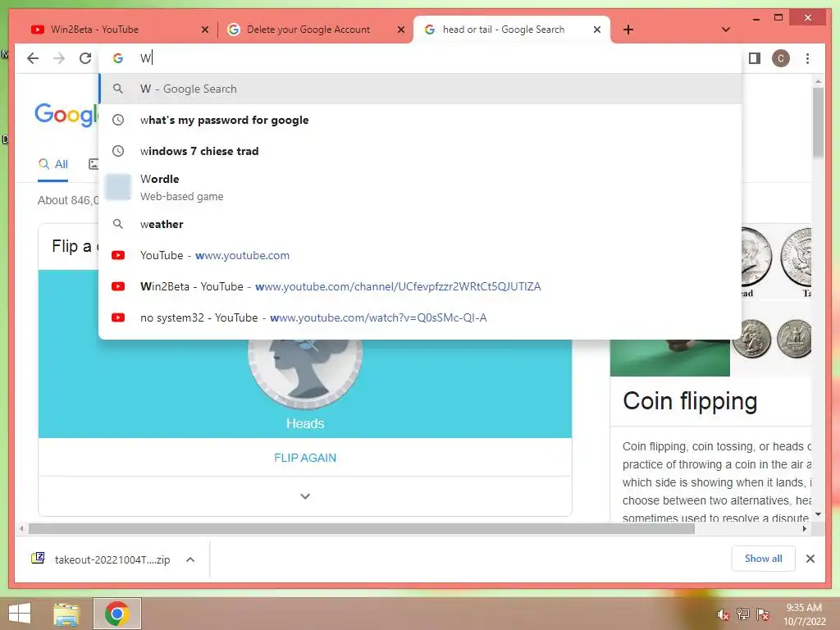Expand the takeout zip download options chevron
Image resolution: width=840 pixels, height=630 pixels.
(x=190, y=559)
